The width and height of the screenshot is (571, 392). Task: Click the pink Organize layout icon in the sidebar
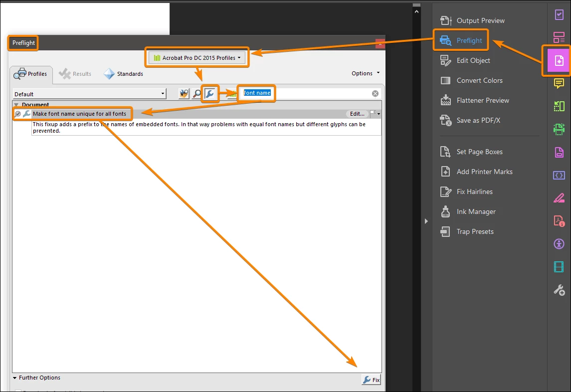(559, 37)
